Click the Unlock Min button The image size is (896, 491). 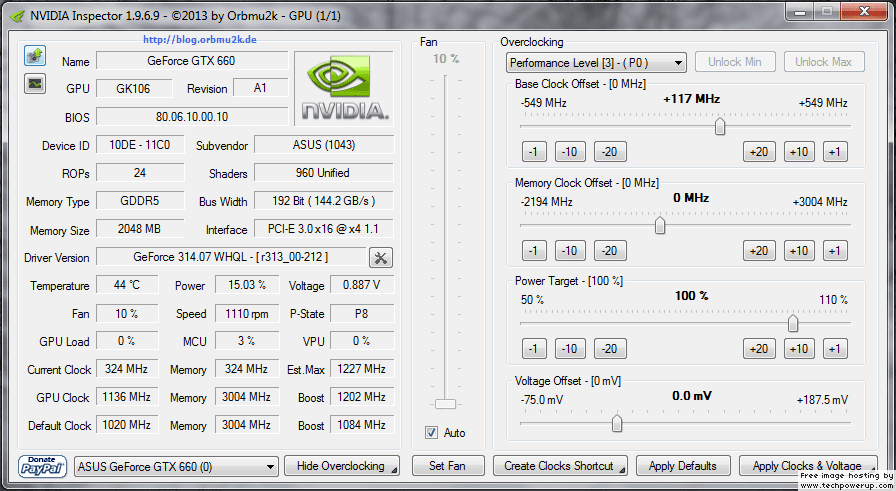(x=735, y=62)
